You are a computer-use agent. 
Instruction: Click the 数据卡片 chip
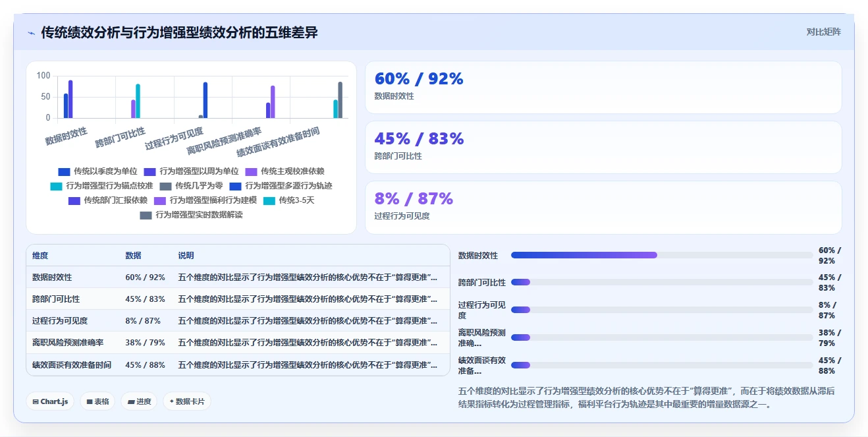pyautogui.click(x=187, y=401)
